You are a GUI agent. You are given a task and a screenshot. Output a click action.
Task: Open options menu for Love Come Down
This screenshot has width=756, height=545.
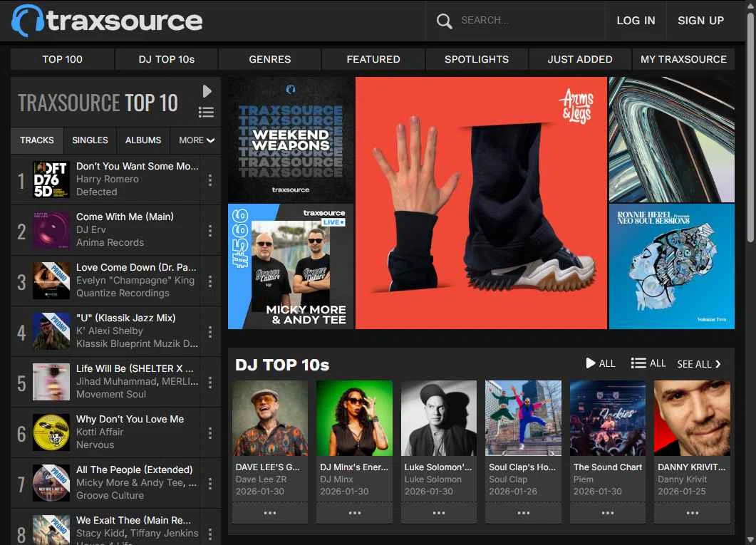tap(210, 281)
